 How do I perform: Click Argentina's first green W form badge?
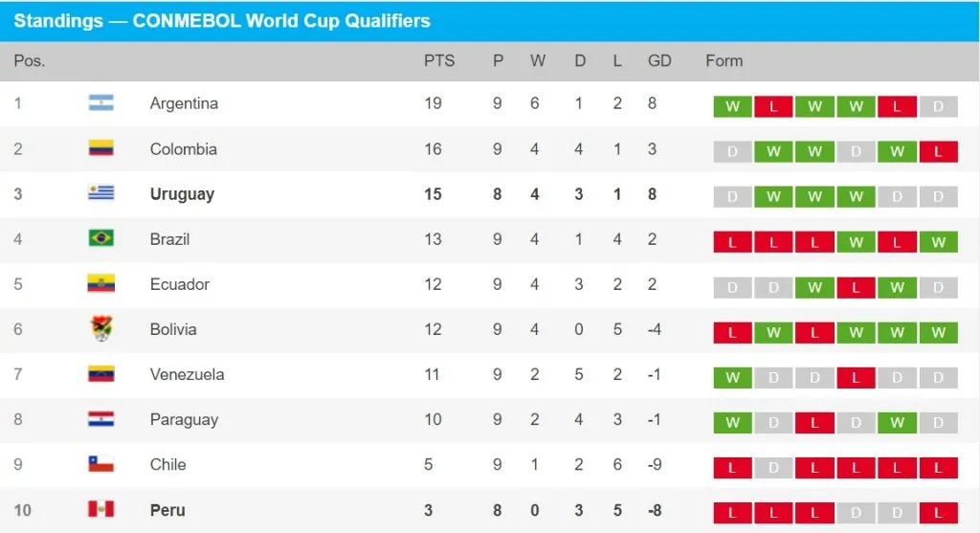coord(732,106)
